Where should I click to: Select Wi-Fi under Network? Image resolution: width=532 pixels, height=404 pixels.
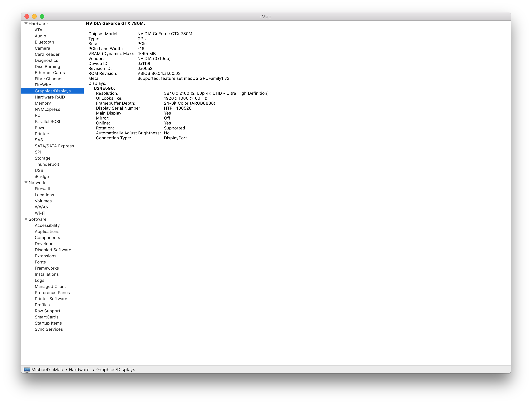pos(40,213)
